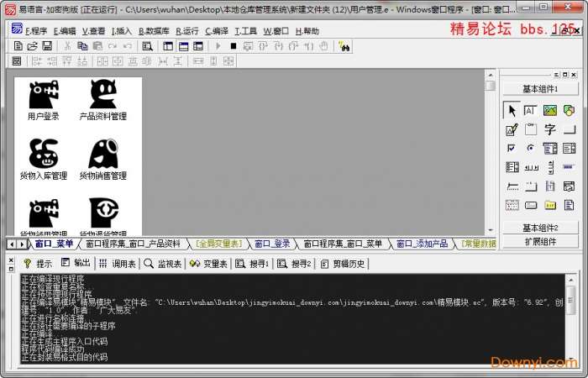The width and height of the screenshot is (588, 378).
Task: Open the 变量表 panel tab
Action: pos(209,264)
